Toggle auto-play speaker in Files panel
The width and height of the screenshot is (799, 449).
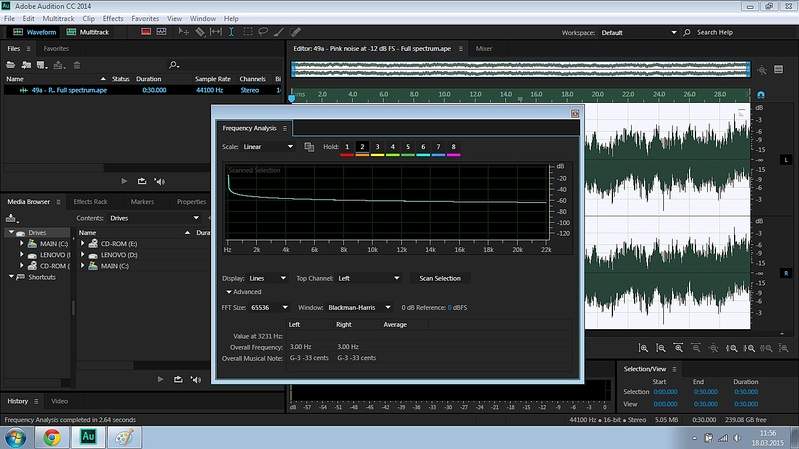pos(159,181)
